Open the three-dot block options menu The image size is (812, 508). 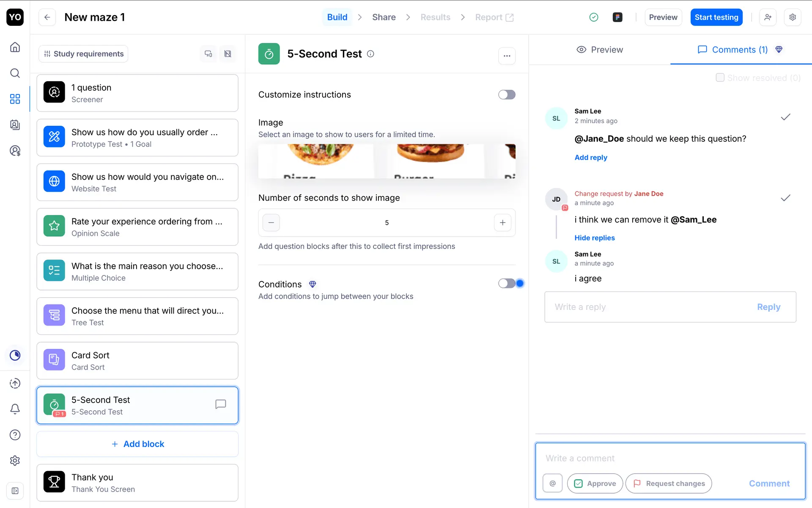[x=507, y=56]
